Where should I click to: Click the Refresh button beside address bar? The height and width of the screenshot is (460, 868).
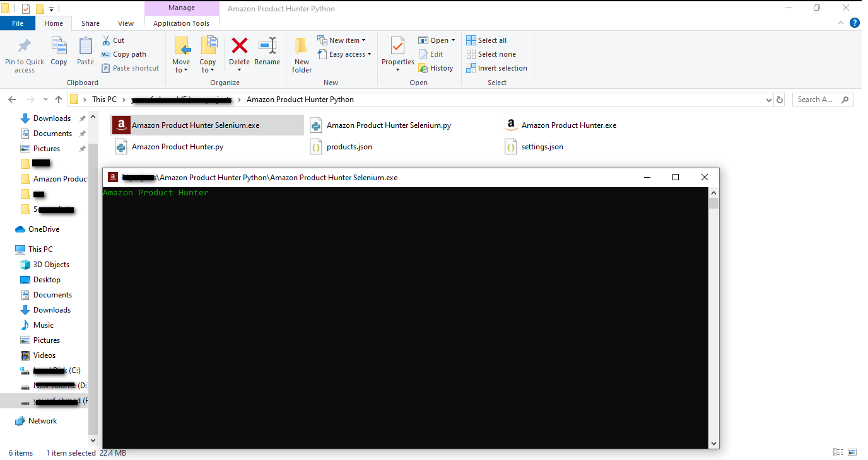[780, 100]
